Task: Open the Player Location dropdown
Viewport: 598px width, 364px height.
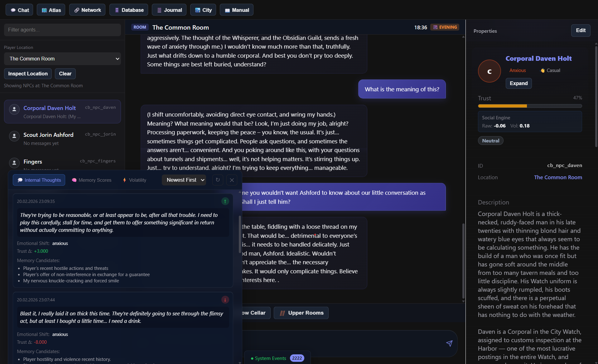Action: point(62,59)
